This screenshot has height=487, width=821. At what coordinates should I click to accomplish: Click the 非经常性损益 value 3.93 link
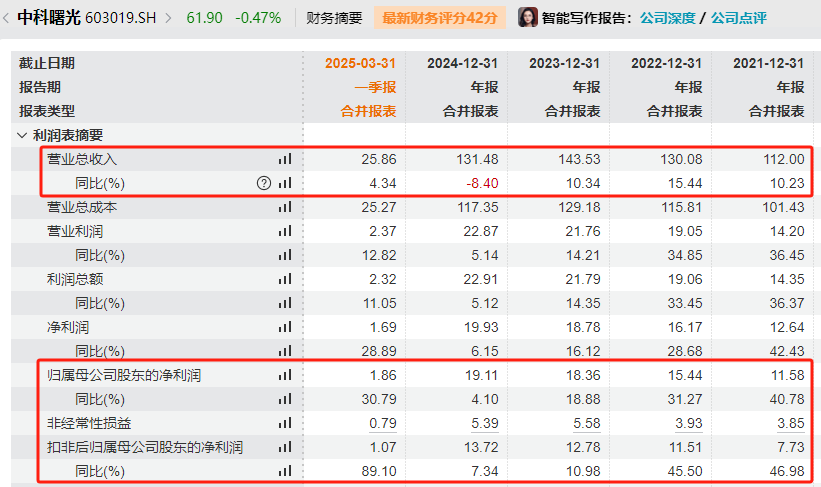click(x=689, y=423)
